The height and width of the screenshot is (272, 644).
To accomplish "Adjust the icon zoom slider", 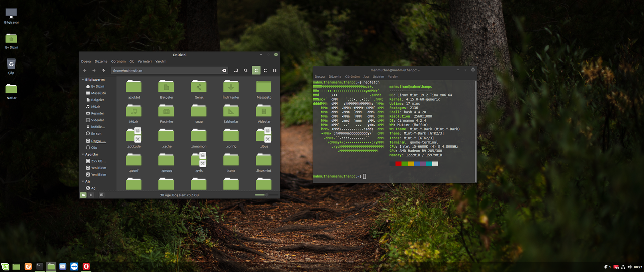I will pyautogui.click(x=266, y=195).
